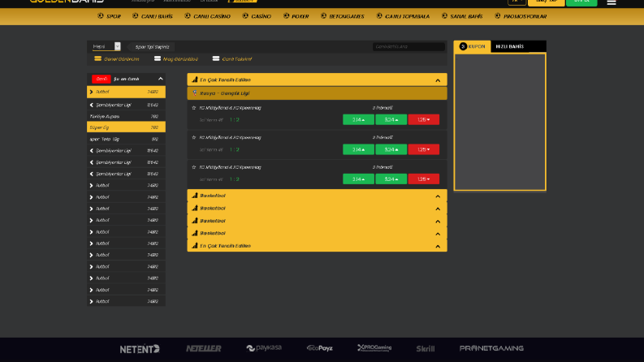Click the PRONETGAMING logo in footer
Screen dimensions: 644x362
pos(491,348)
